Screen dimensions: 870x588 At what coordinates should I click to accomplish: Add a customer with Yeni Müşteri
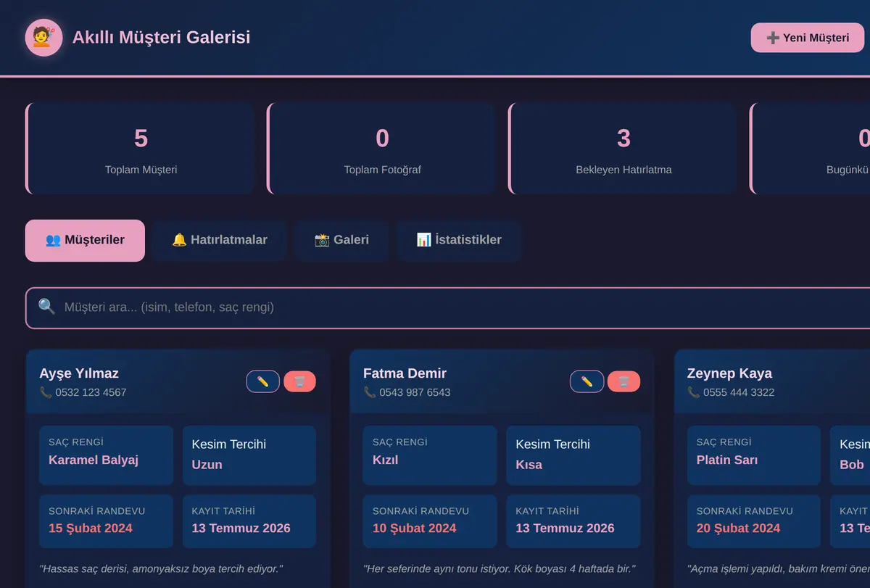[808, 38]
